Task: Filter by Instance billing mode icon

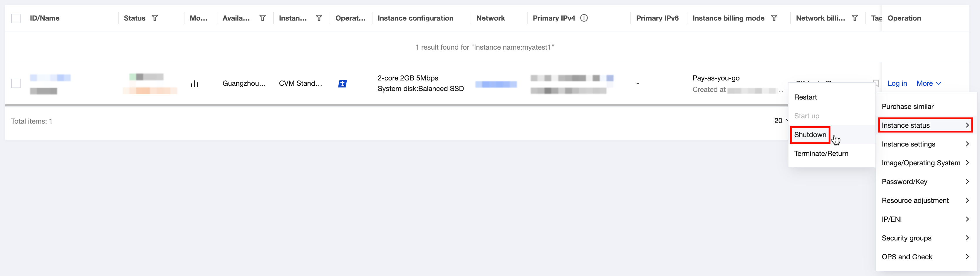Action: 774,18
